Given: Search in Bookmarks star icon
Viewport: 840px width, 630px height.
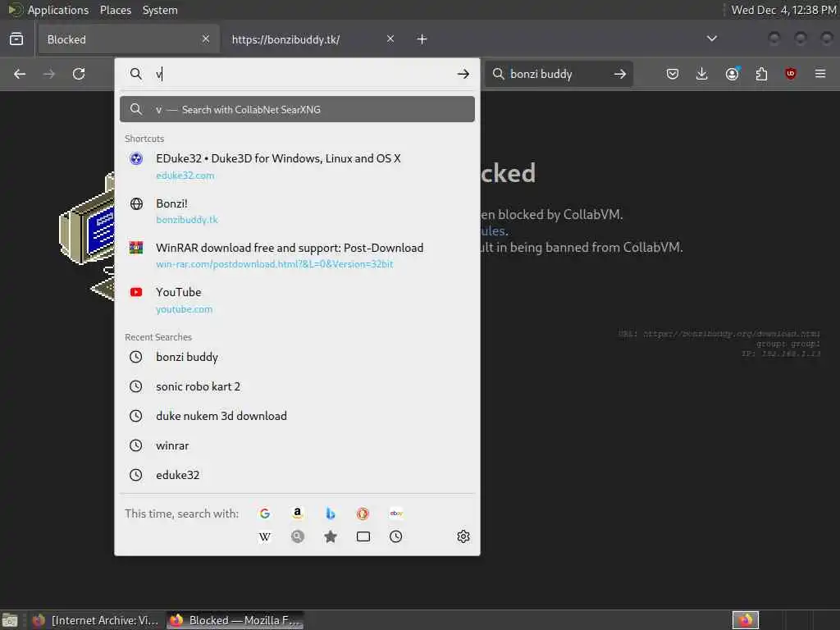Looking at the screenshot, I should (x=331, y=536).
